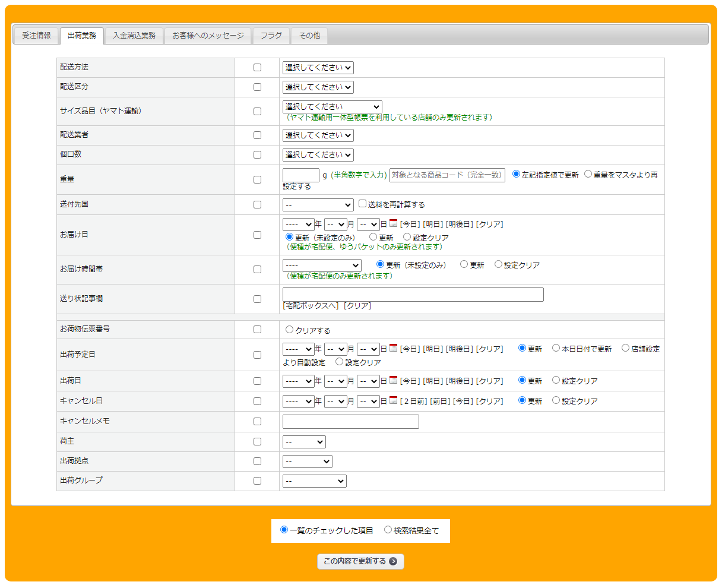This screenshot has height=588, width=722.
Task: Enable 送料を再計算する checkbox
Action: tap(362, 204)
